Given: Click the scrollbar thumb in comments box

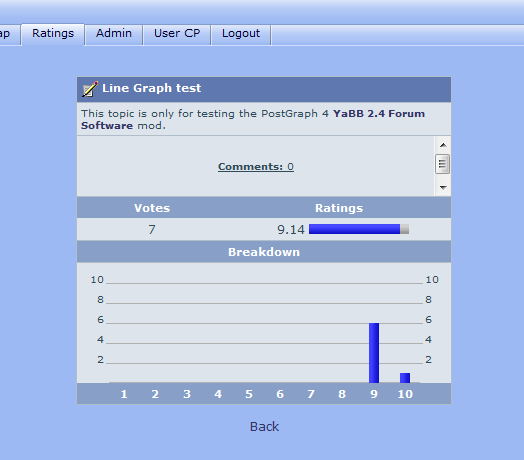Looking at the screenshot, I should pos(442,164).
